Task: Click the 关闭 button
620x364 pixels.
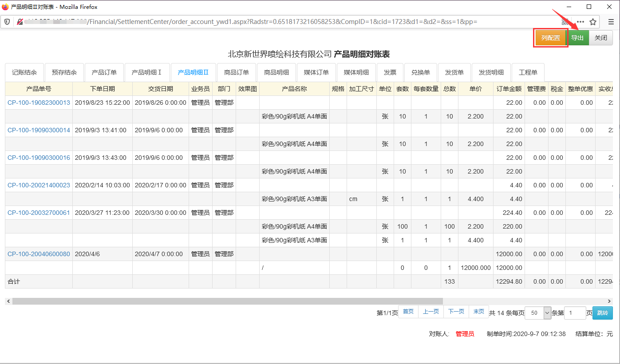Action: (601, 38)
